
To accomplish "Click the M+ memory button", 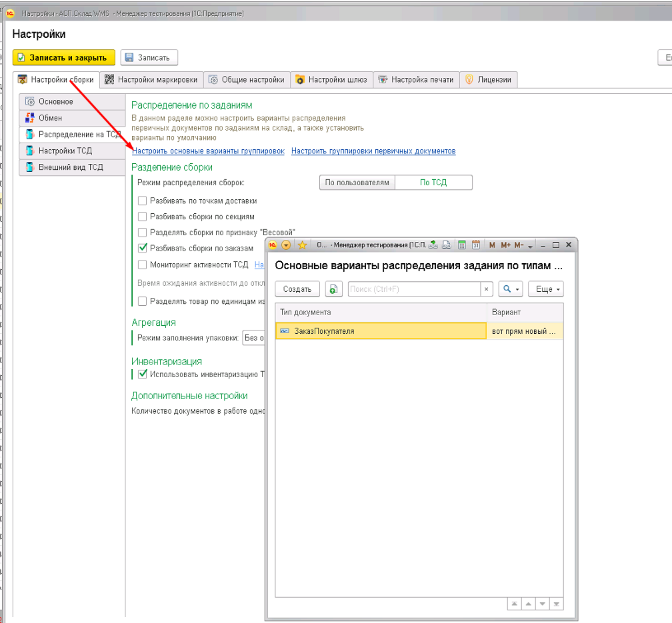I will coord(506,245).
